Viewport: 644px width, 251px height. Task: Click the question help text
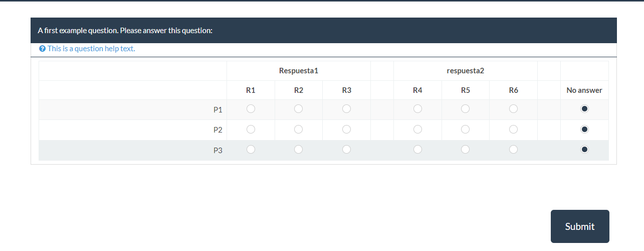[x=91, y=49]
